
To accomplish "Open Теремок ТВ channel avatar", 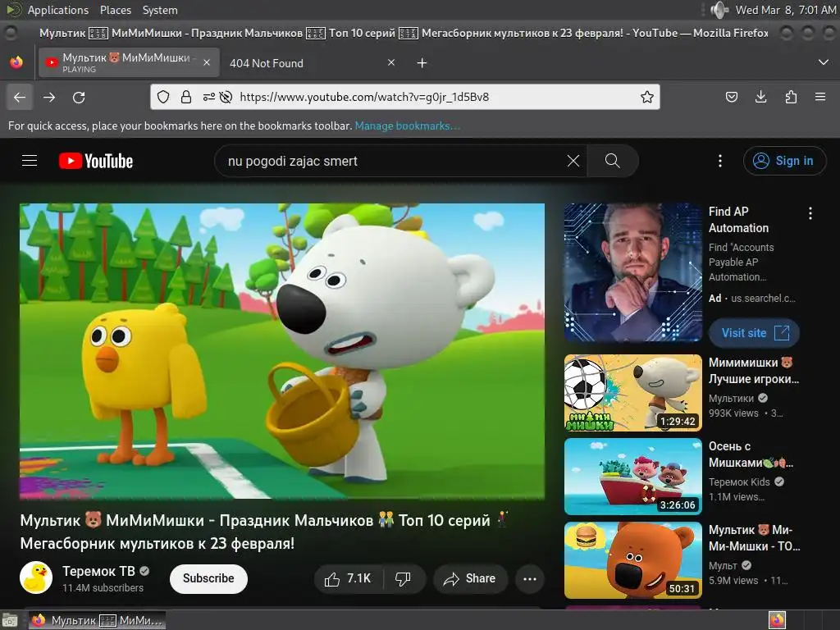I will [x=36, y=577].
